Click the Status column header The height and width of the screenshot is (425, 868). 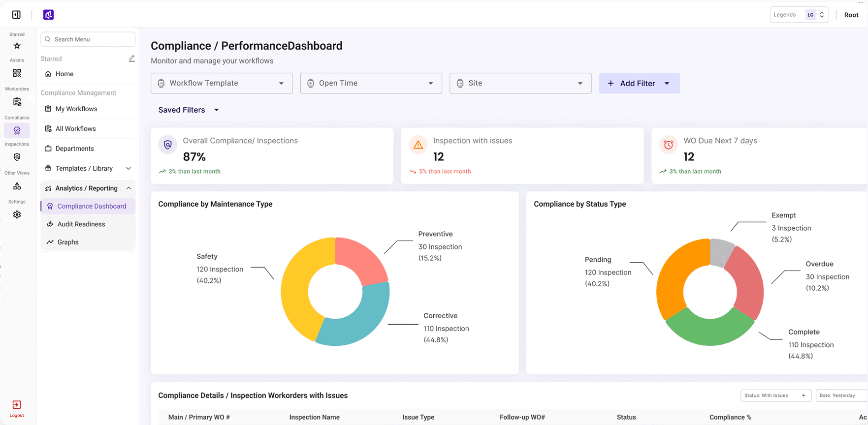626,417
